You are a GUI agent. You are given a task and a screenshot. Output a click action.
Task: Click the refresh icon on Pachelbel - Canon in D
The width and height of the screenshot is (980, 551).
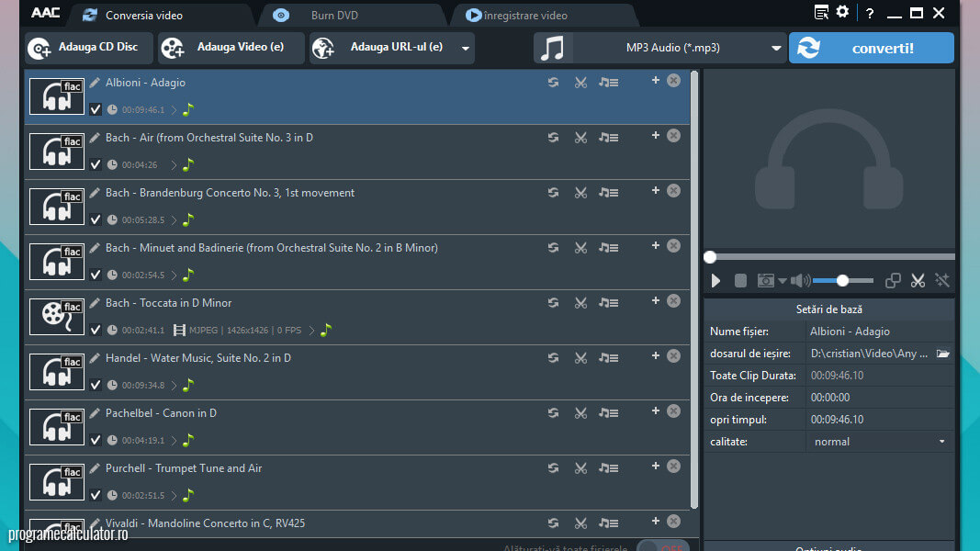553,413
